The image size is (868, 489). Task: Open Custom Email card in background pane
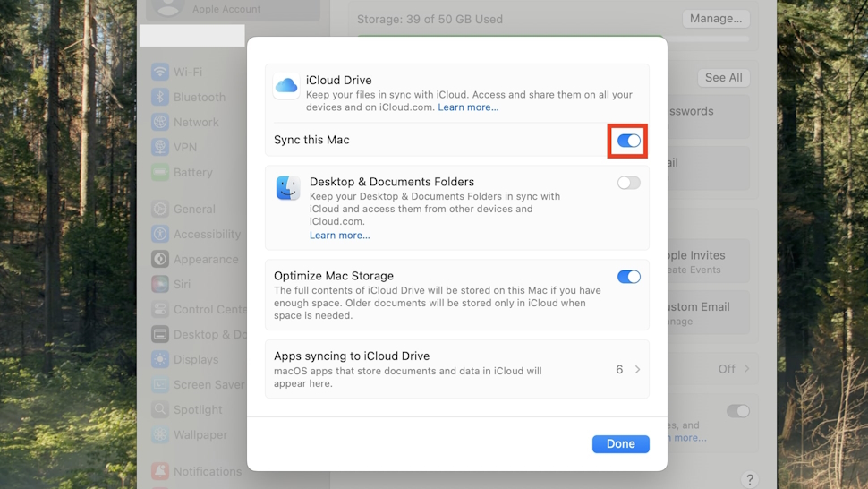coord(709,313)
